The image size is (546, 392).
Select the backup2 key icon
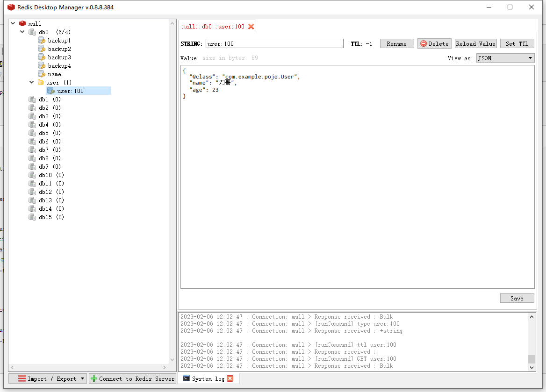pos(42,49)
